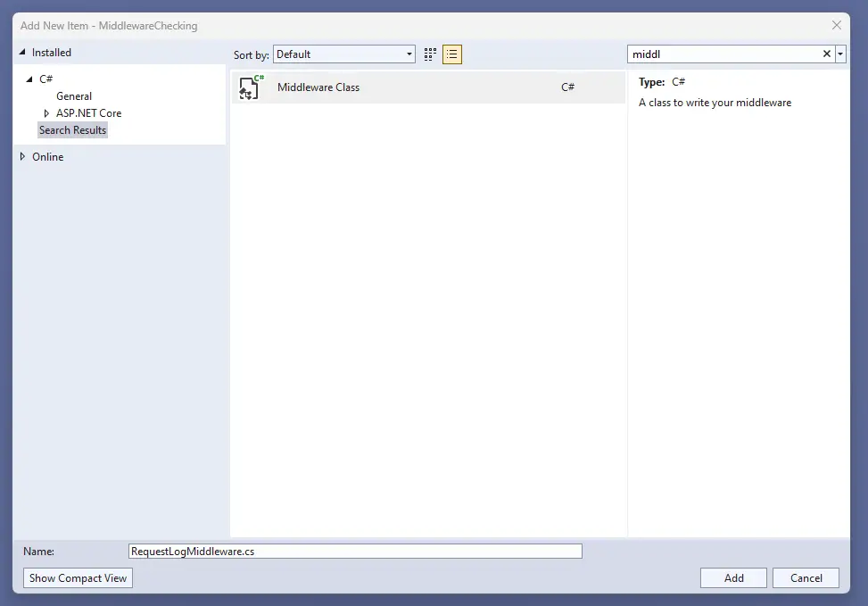Open the search history dropdown arrow

pyautogui.click(x=839, y=54)
